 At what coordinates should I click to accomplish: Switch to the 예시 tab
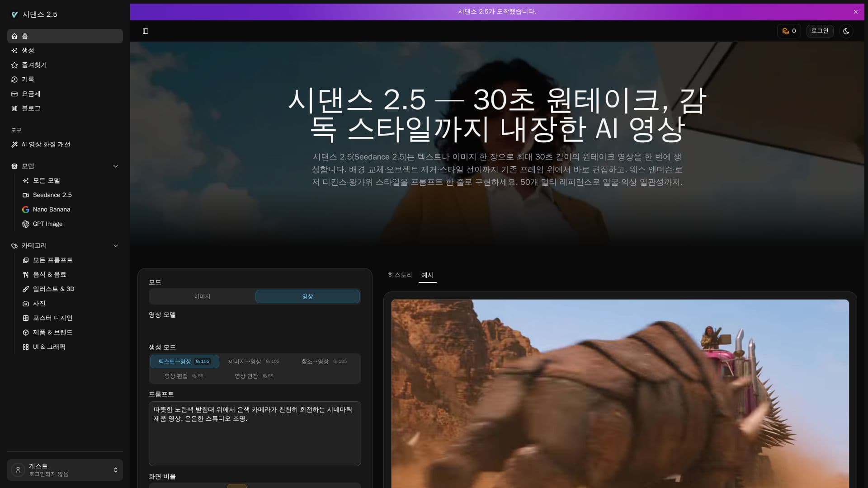(x=427, y=275)
